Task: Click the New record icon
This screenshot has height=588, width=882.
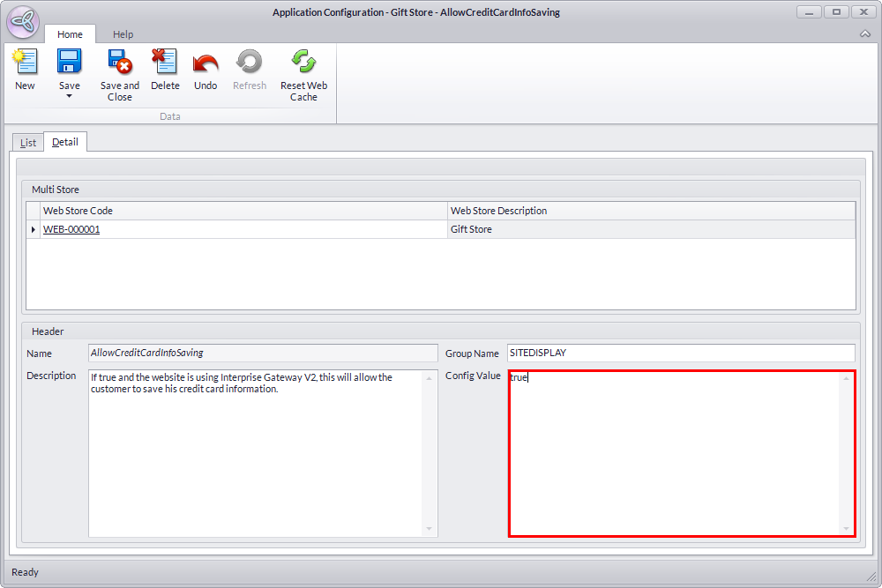Action: click(25, 63)
